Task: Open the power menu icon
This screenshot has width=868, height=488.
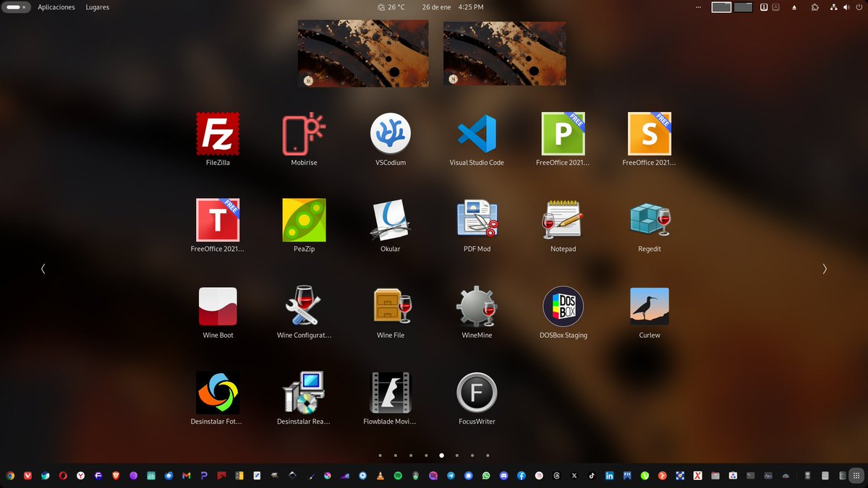Action: coord(858,7)
